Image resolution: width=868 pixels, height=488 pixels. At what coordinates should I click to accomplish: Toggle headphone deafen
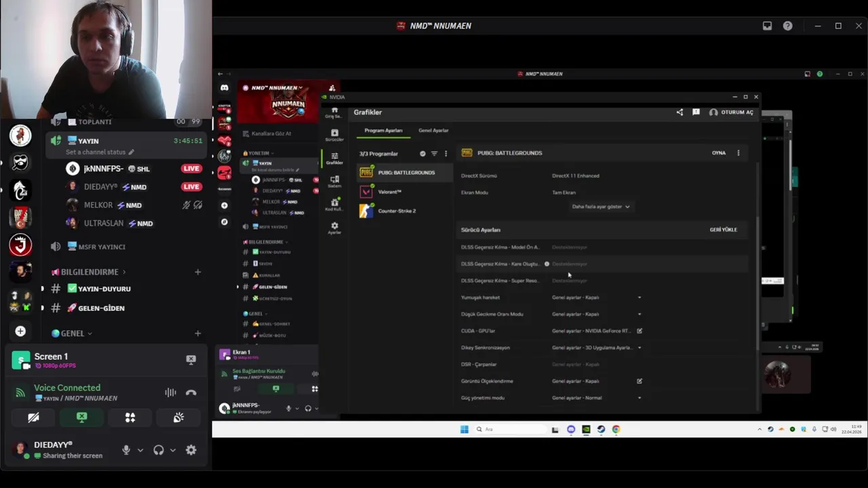[x=159, y=450]
